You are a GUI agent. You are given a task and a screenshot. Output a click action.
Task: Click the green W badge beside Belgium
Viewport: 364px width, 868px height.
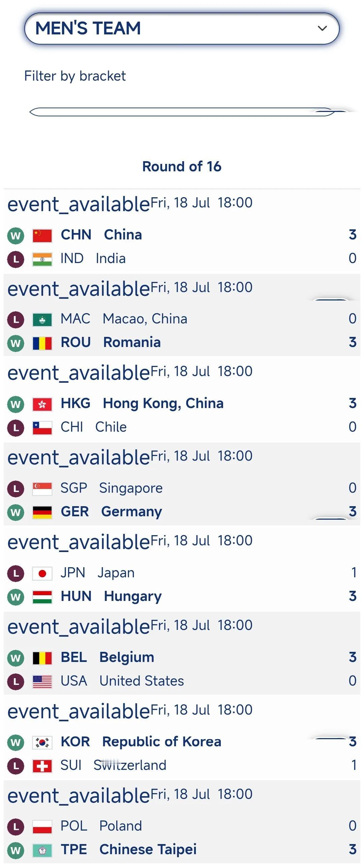pos(16,658)
